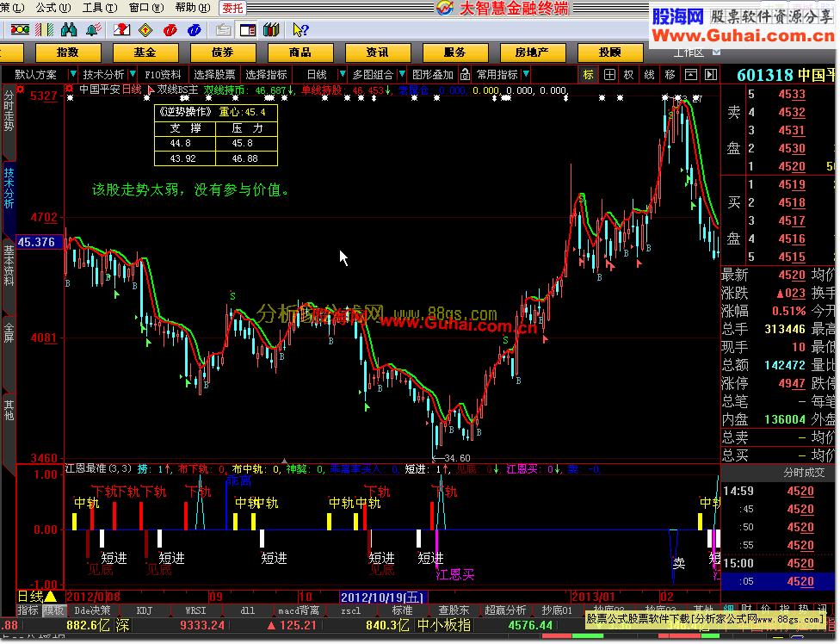Select the macd背离 indicator tab
This screenshot has width=840, height=644.
coord(299,610)
